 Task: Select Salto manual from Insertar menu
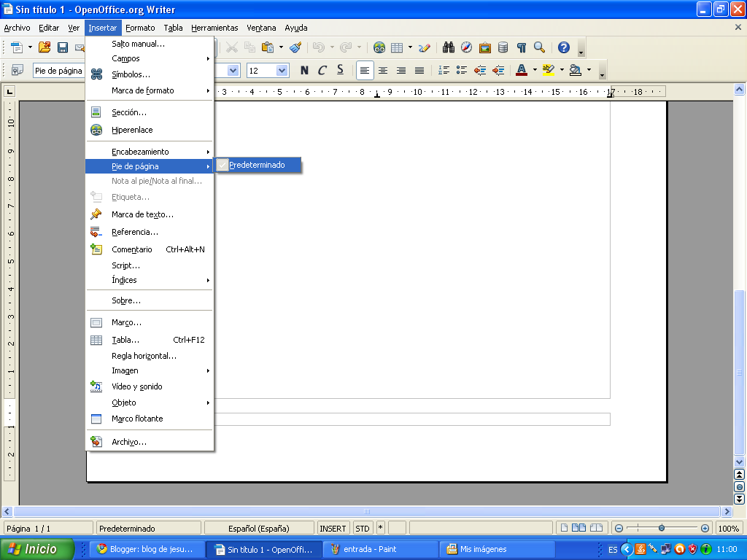pyautogui.click(x=150, y=44)
